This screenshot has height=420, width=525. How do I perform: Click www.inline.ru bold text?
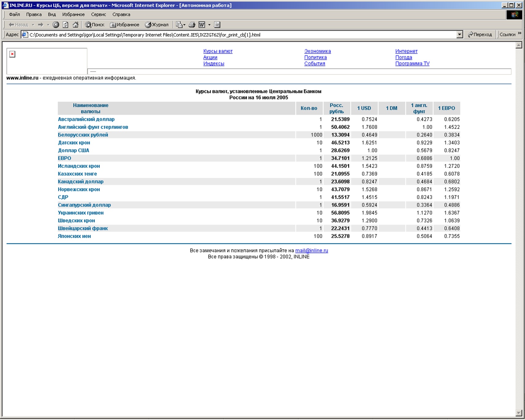click(22, 78)
